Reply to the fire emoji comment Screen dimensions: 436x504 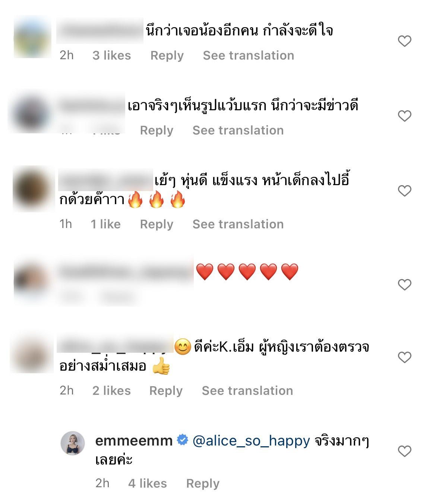click(x=157, y=224)
